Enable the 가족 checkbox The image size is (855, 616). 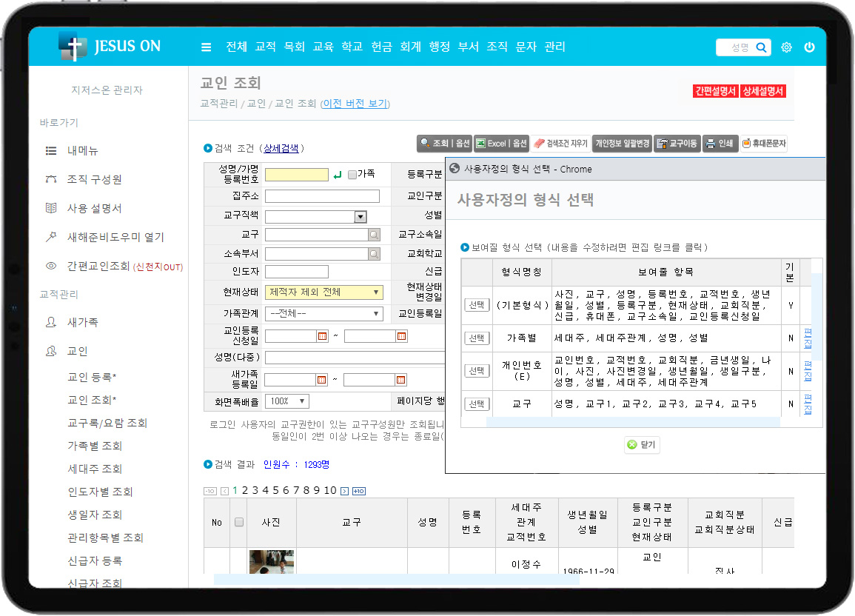point(352,175)
